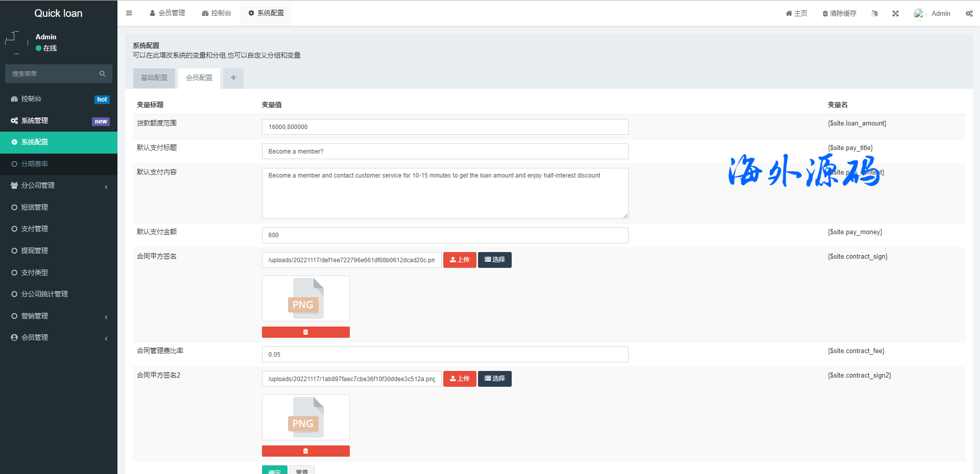The height and width of the screenshot is (474, 980).
Task: Delete second contract signature PNG with trash icon
Action: pyautogui.click(x=305, y=451)
